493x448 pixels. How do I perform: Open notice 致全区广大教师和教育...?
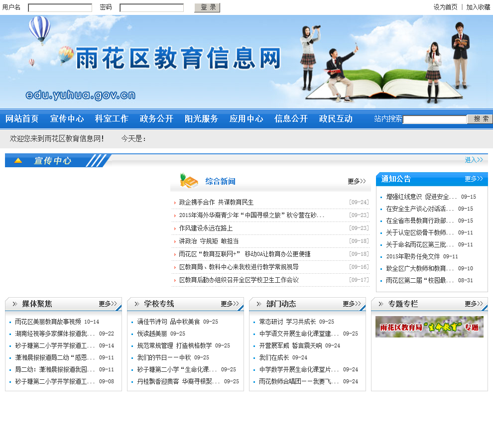(x=420, y=268)
